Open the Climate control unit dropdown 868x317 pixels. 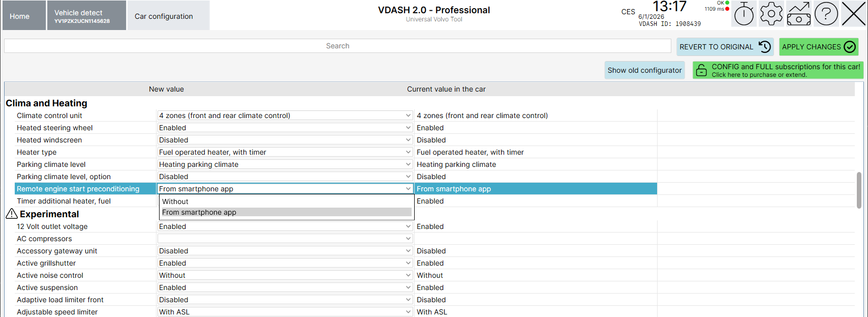[x=285, y=116]
